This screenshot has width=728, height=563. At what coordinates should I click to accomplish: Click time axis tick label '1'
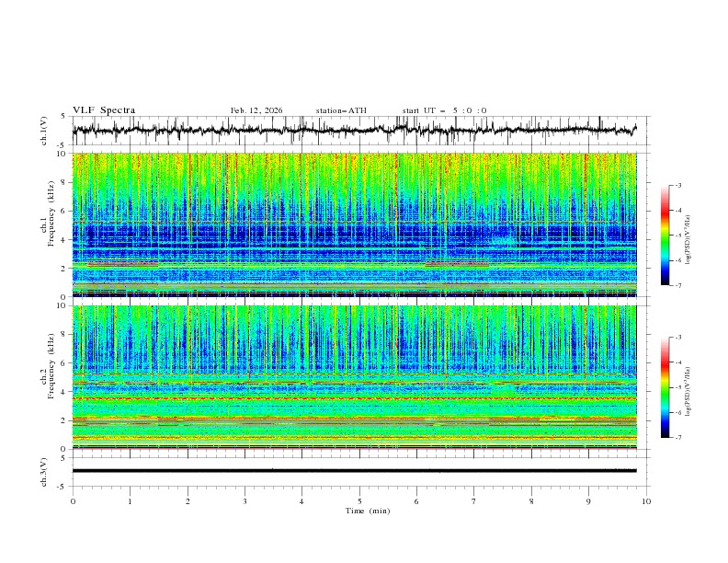pyautogui.click(x=130, y=501)
